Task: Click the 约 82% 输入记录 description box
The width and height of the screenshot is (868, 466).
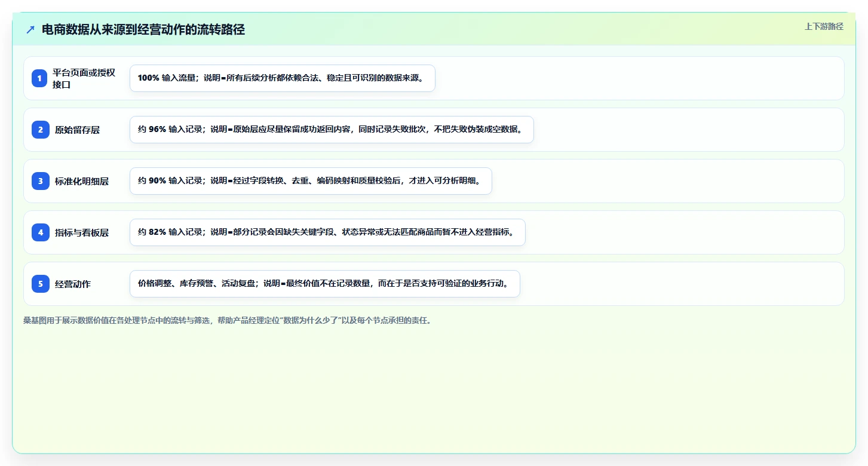Action: tap(327, 232)
